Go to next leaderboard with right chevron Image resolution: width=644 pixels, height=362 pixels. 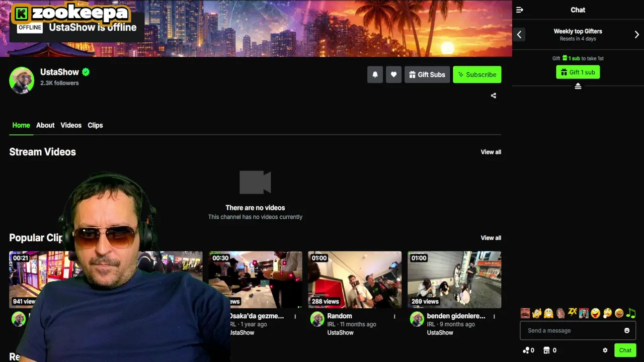[636, 35]
